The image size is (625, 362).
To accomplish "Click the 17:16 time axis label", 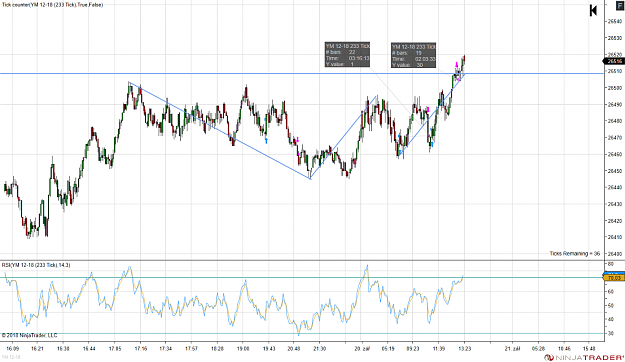I will (x=140, y=348).
